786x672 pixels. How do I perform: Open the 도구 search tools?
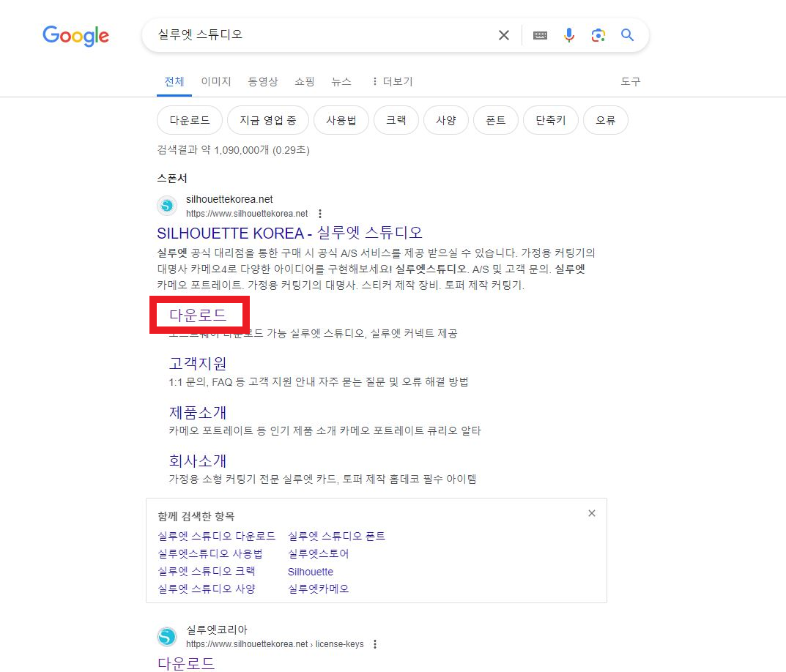(631, 81)
